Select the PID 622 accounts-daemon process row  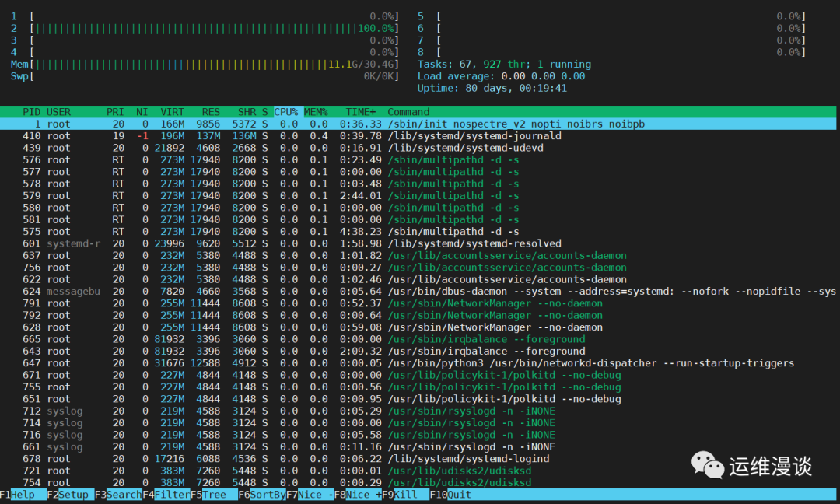[x=418, y=279]
